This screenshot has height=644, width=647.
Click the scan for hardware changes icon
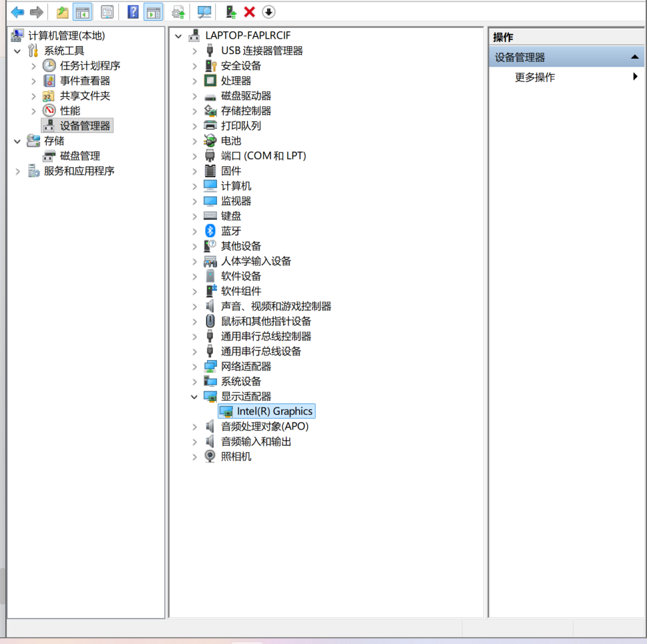coord(204,12)
